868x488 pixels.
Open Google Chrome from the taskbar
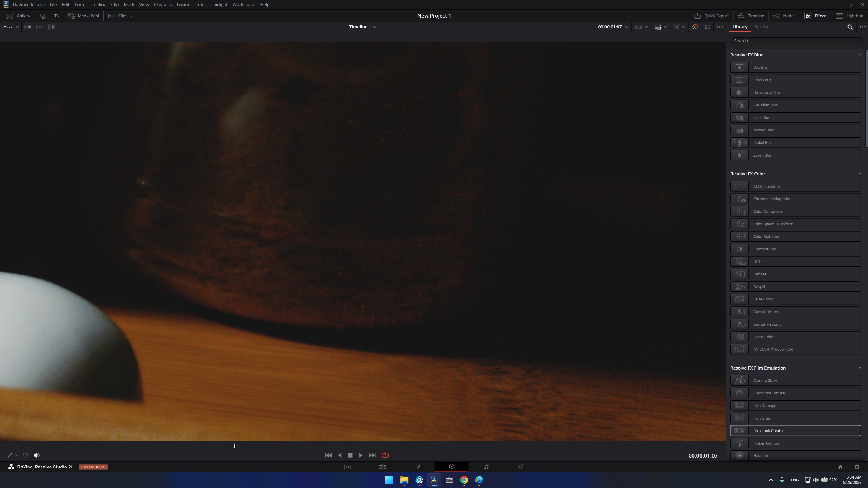click(464, 480)
